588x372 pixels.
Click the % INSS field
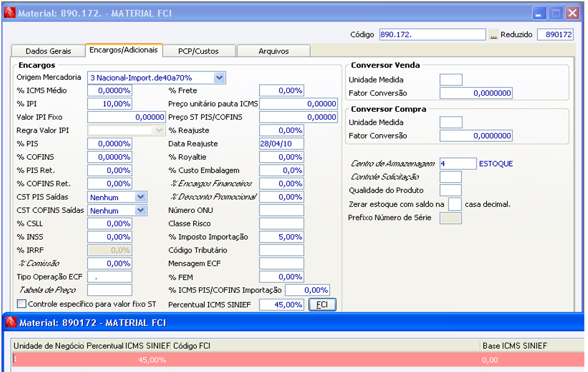click(x=110, y=237)
